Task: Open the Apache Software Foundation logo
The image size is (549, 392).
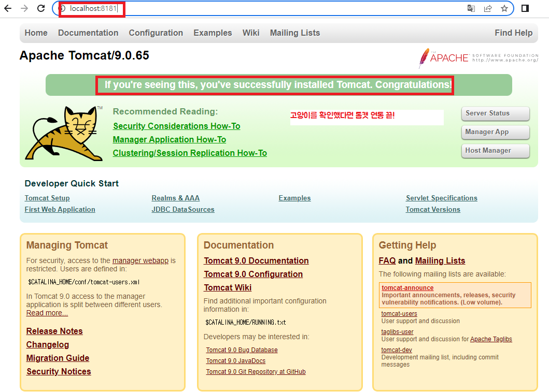Action: coord(478,57)
